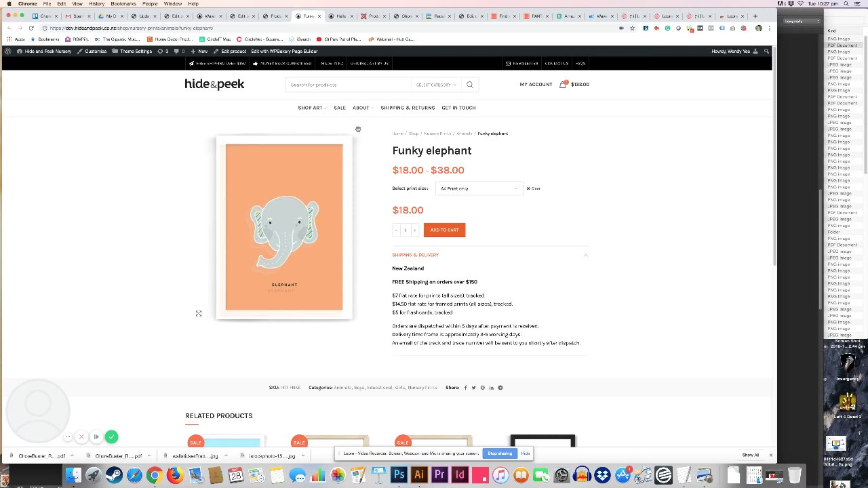Go to Get In Touch page
The image size is (868, 488).
pos(458,108)
